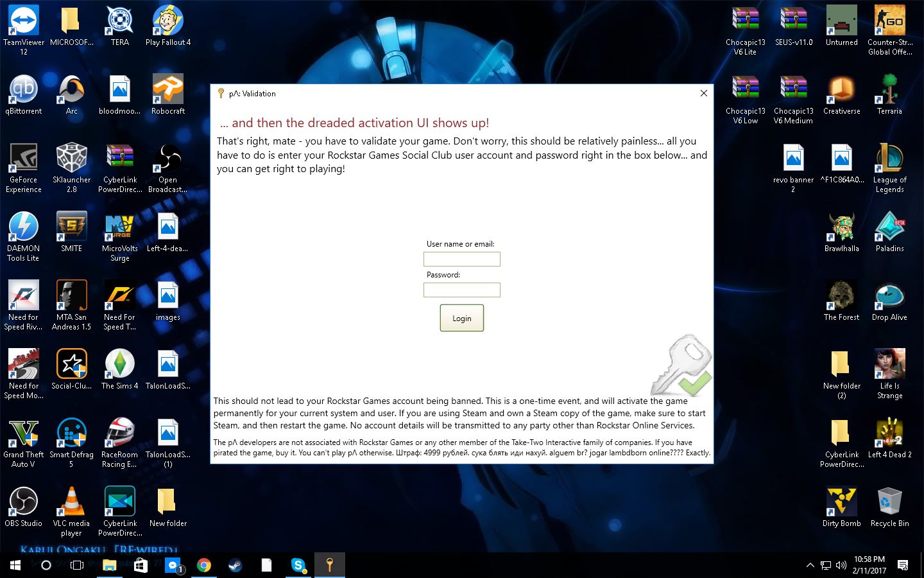The height and width of the screenshot is (578, 924).
Task: Select the RaceRoom Racing Experience icon
Action: click(x=120, y=443)
